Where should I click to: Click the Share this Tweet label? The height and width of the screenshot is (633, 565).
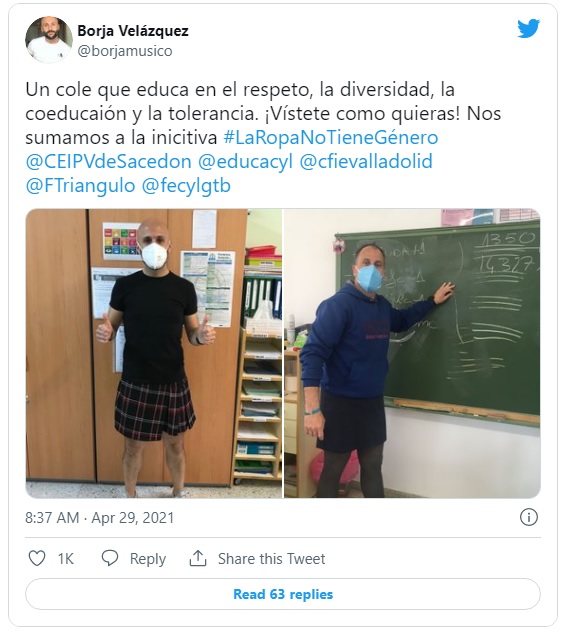tap(271, 559)
